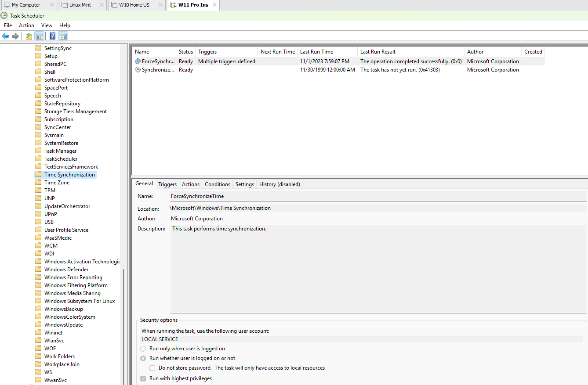The width and height of the screenshot is (588, 385).
Task: Click the SettingSync folder icon
Action: (x=38, y=48)
